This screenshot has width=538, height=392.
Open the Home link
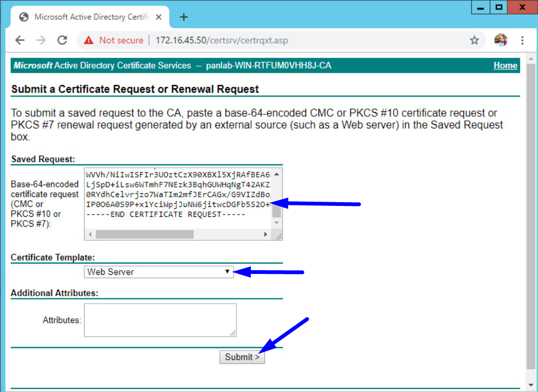point(505,65)
